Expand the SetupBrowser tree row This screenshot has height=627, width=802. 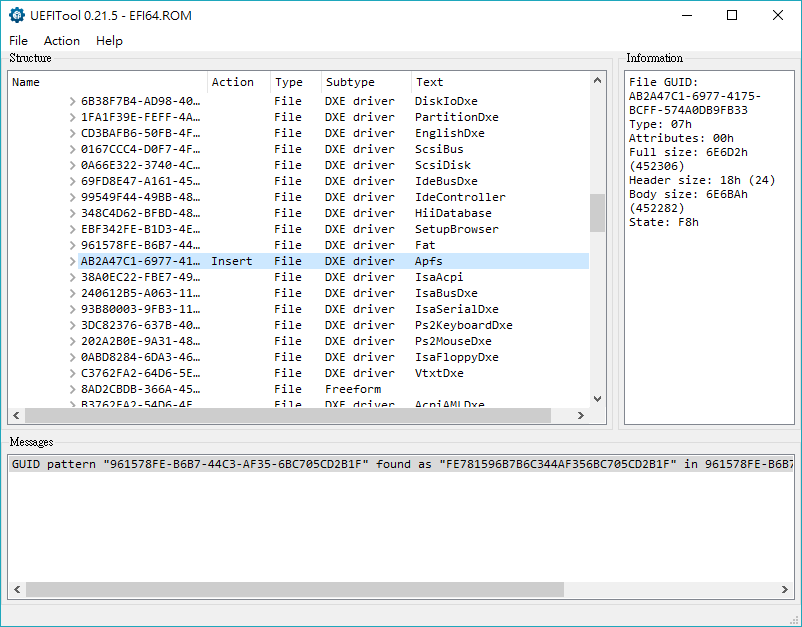coord(73,229)
